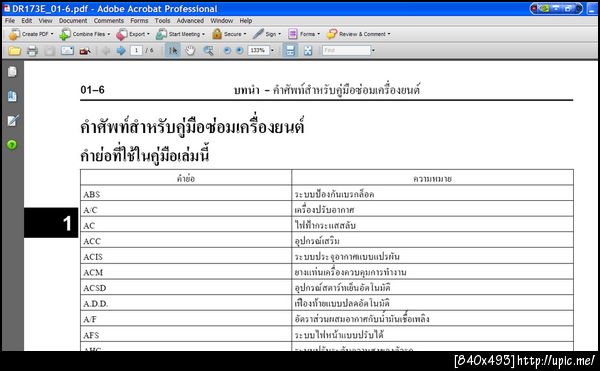Open the Document menu
Viewport: 600px width, 371px height.
[73, 21]
